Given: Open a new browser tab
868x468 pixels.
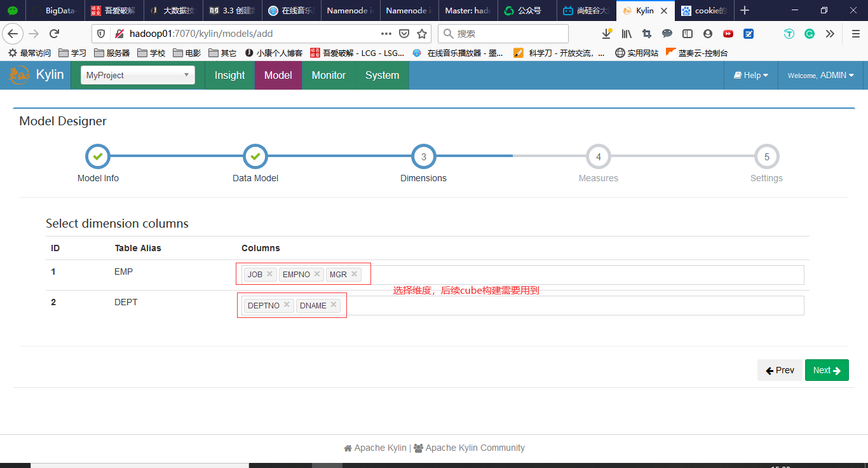Looking at the screenshot, I should (745, 10).
